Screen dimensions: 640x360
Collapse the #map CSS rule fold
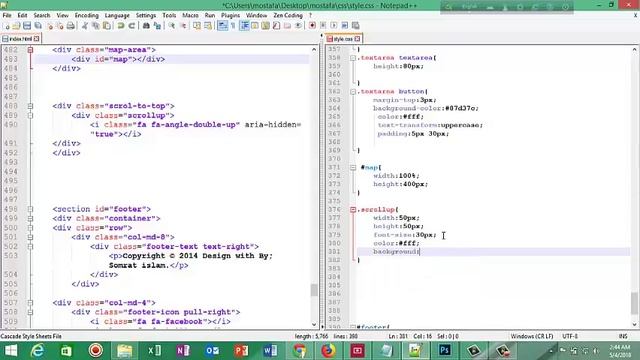pyautogui.click(x=353, y=167)
